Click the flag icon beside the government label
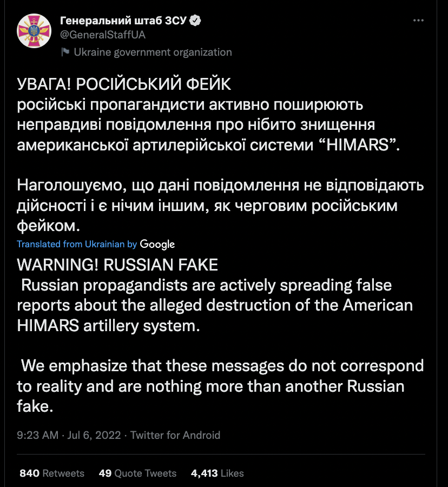The image size is (448, 487). pyautogui.click(x=65, y=52)
